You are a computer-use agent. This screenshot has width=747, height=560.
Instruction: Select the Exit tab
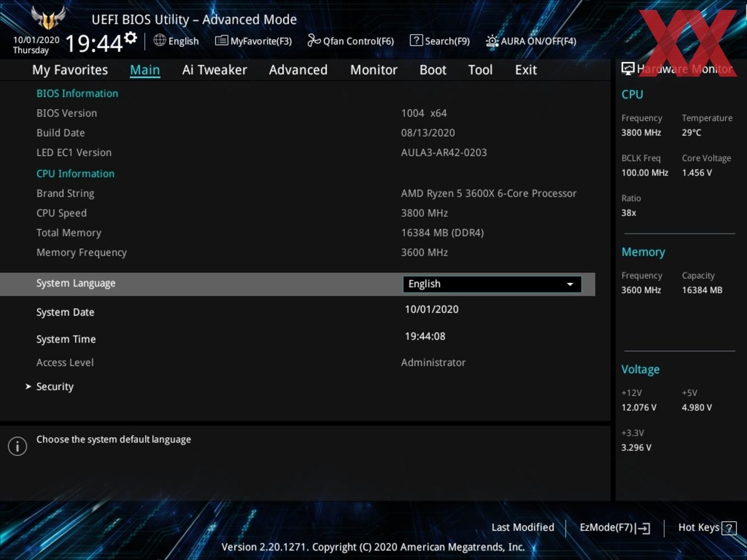[526, 70]
